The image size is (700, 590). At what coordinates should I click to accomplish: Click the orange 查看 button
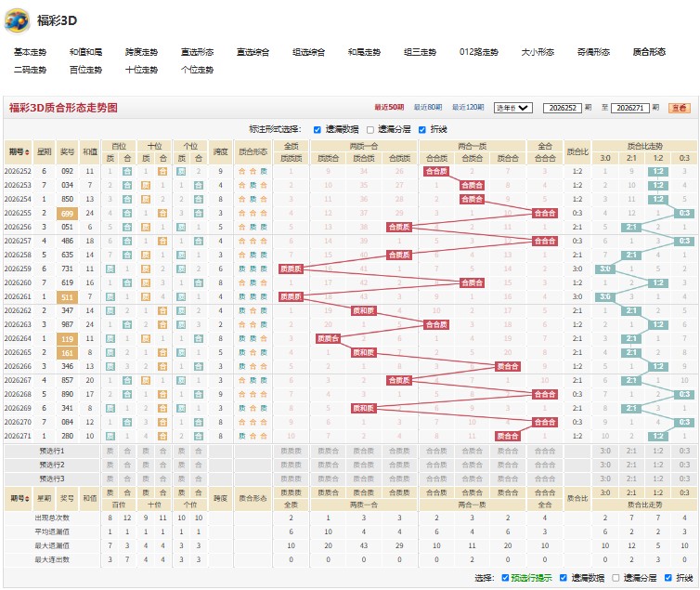click(x=679, y=108)
